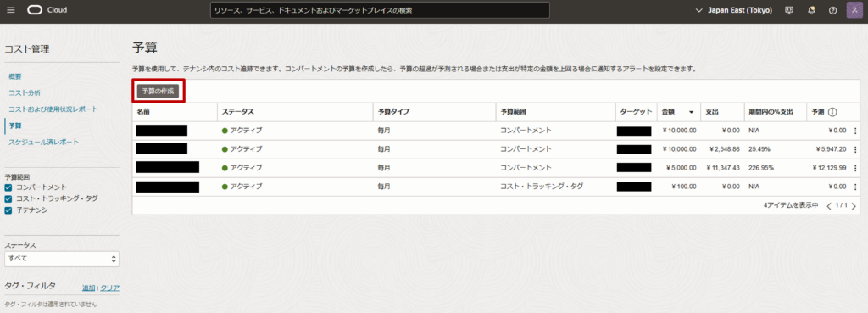Screen dimensions: 868x313
Task: Open the ステータス dropdown showing すべて
Action: (x=61, y=259)
